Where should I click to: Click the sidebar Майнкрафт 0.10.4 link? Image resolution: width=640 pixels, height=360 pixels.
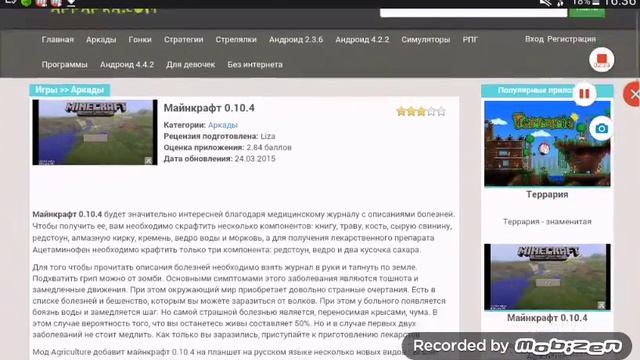coord(547,318)
